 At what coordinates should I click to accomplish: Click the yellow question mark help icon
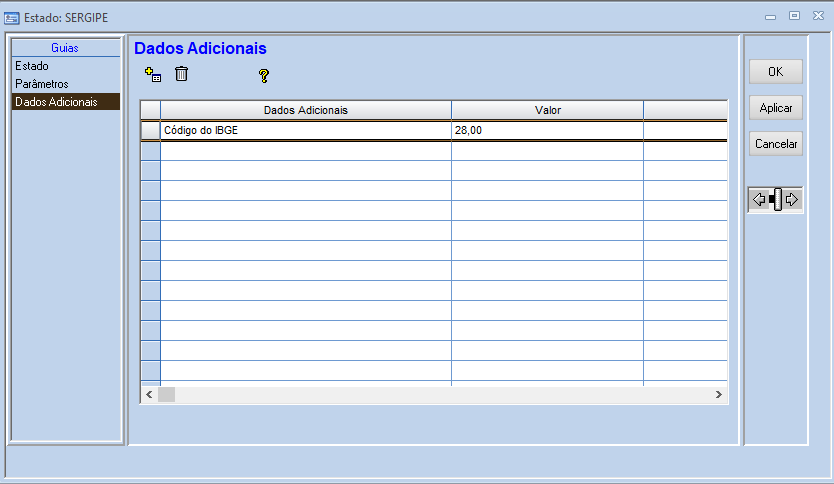point(264,75)
